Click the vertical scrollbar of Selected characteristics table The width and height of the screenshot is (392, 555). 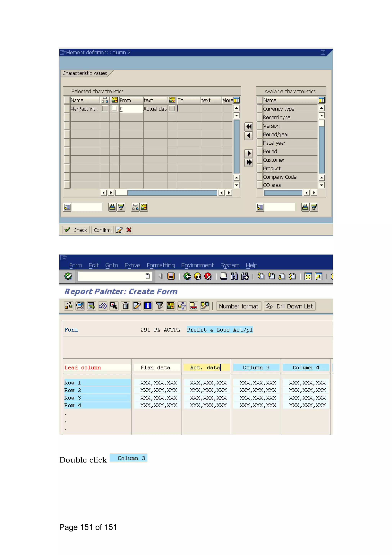(x=236, y=146)
